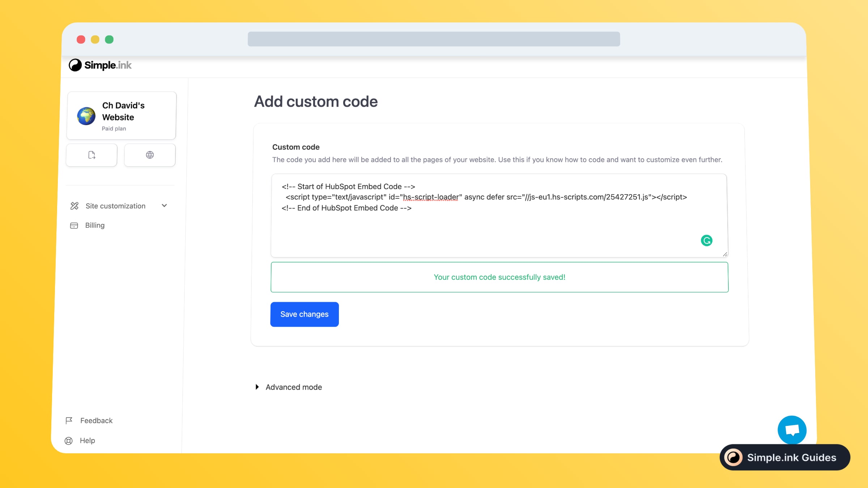This screenshot has height=488, width=868.
Task: Click the Billing card icon
Action: 74,226
